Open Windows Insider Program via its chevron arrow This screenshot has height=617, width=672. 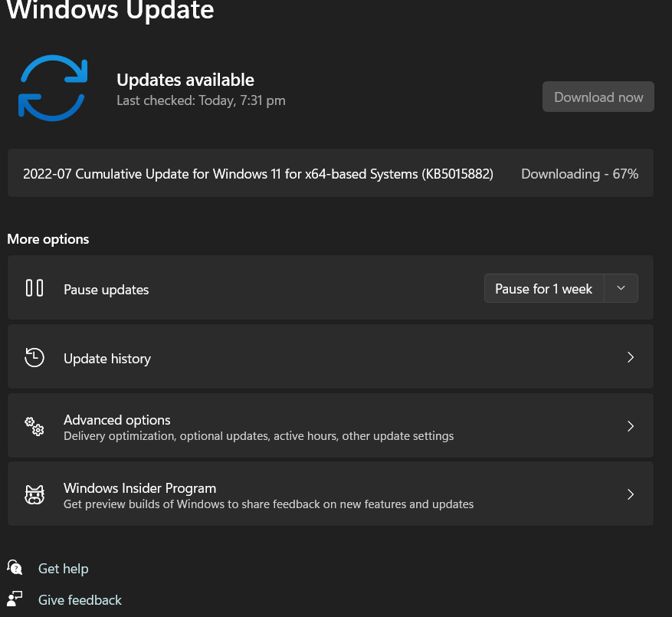coord(631,494)
